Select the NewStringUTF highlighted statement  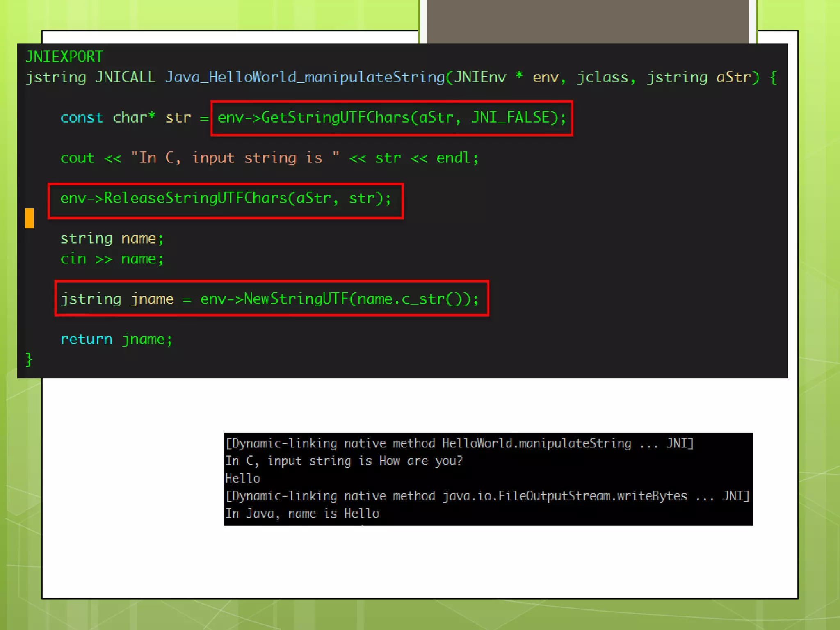[271, 299]
